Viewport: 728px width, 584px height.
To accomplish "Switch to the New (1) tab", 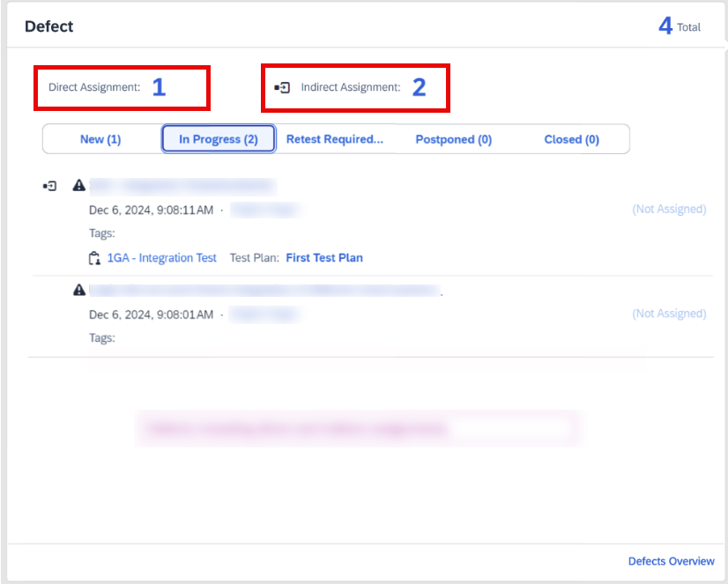I will tap(100, 139).
